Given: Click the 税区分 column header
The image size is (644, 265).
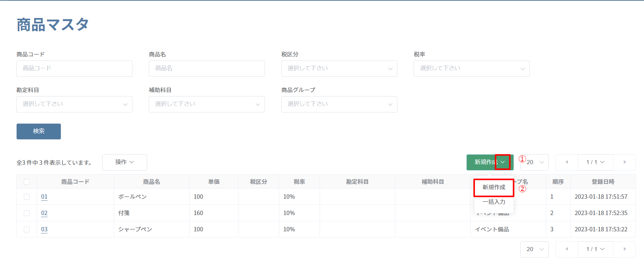Looking at the screenshot, I should [258, 182].
